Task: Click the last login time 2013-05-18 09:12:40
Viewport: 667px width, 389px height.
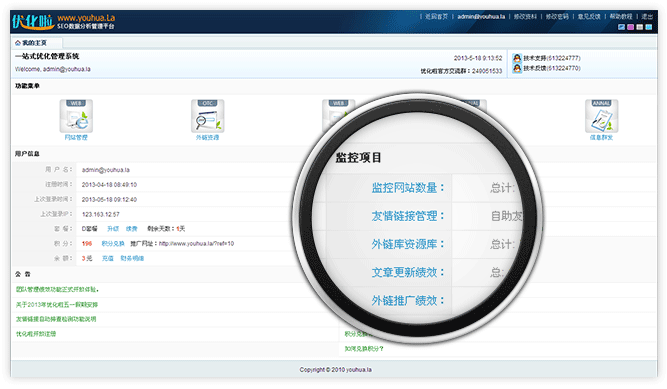Action: pos(109,200)
